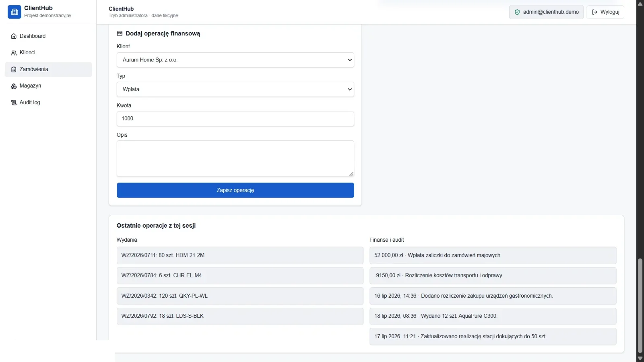Click the Dodaj operację finansową heading
Image resolution: width=644 pixels, height=362 pixels.
pyautogui.click(x=163, y=34)
